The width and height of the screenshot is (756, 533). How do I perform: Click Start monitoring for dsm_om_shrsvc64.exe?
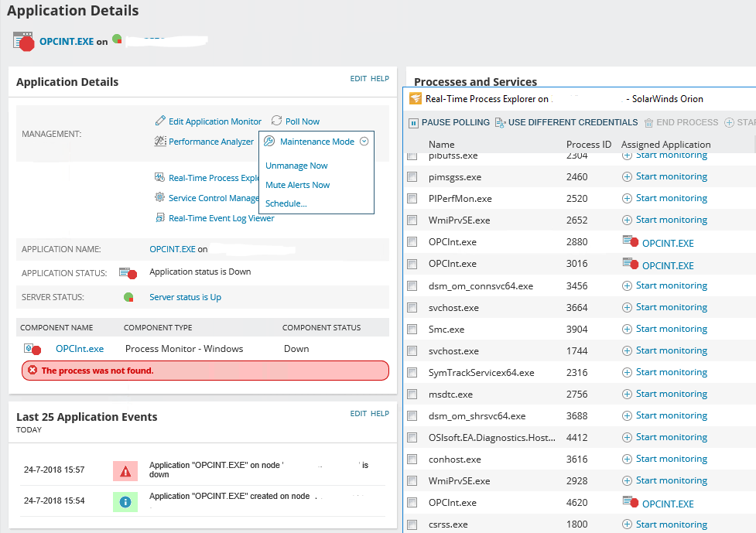tap(672, 415)
